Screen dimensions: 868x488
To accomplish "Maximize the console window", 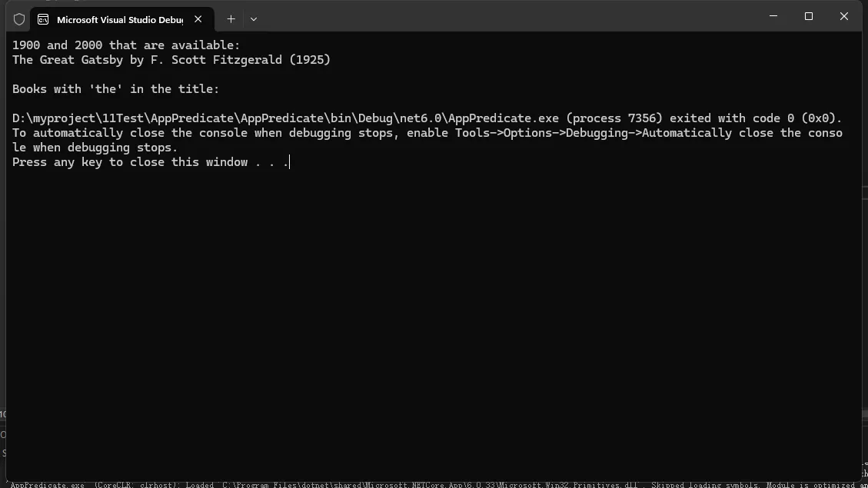I will [809, 16].
